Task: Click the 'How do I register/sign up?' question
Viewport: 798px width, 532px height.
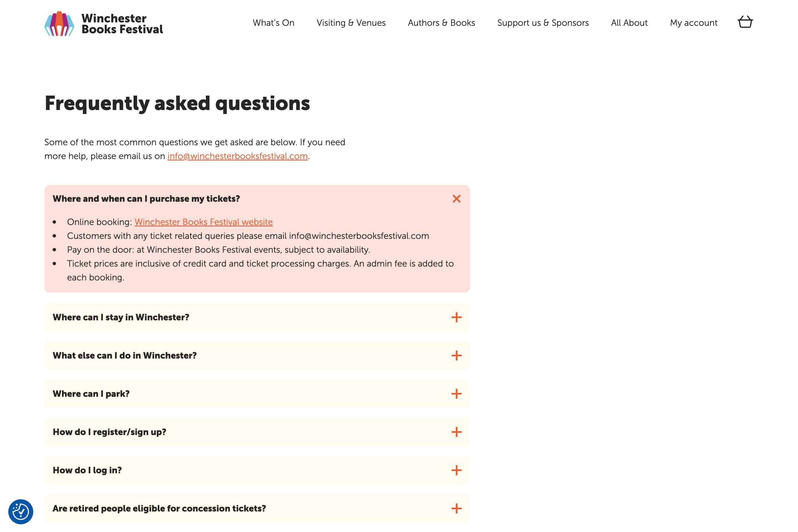Action: click(109, 432)
